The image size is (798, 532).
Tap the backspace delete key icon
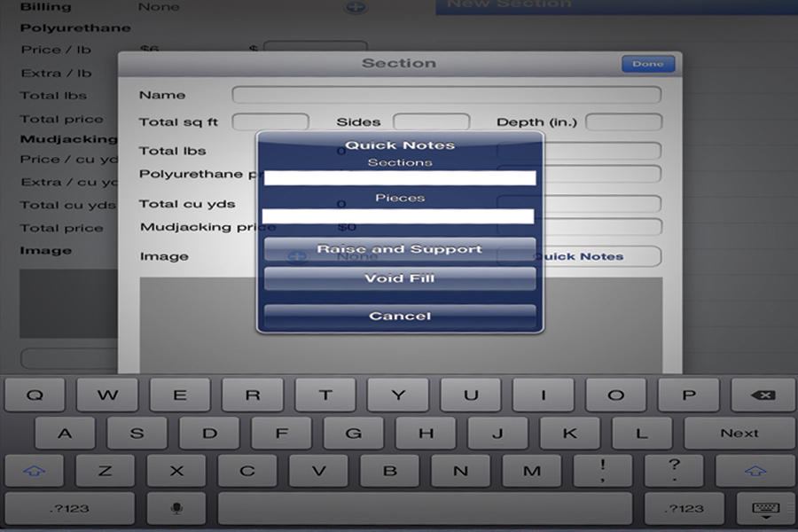click(x=763, y=395)
